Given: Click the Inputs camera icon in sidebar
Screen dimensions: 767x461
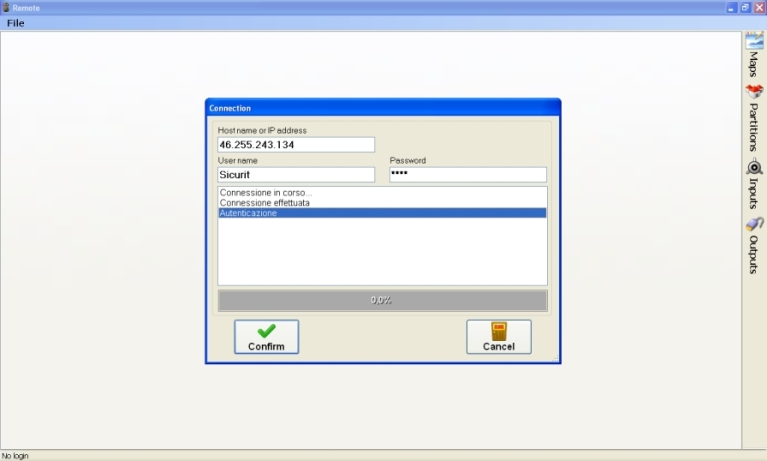Looking at the screenshot, I should click(754, 167).
